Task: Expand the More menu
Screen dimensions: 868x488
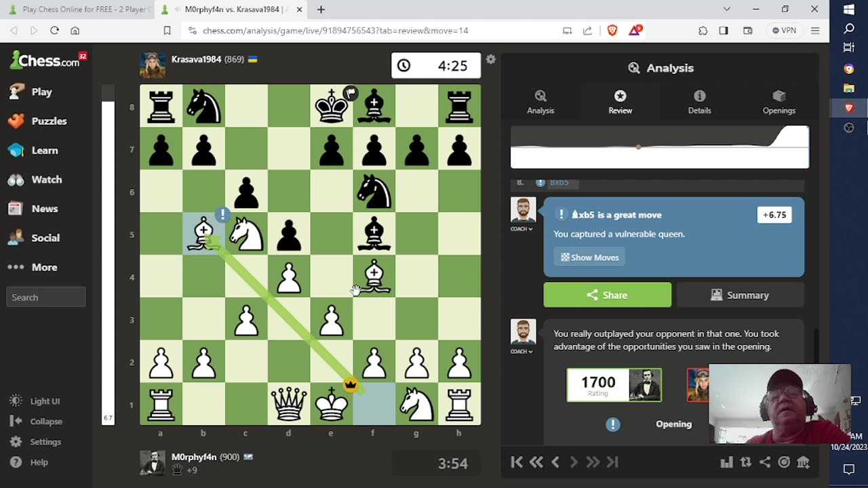Action: pos(33,267)
